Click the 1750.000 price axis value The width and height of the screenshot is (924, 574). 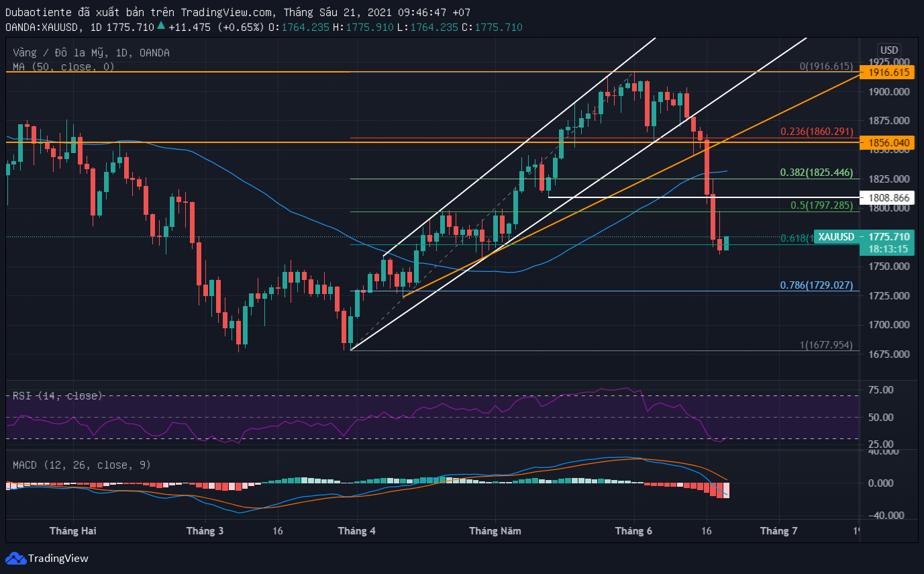(x=889, y=267)
